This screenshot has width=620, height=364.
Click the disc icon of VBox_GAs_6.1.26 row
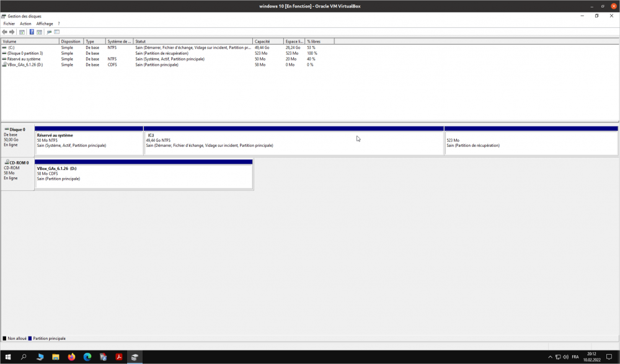coord(4,64)
